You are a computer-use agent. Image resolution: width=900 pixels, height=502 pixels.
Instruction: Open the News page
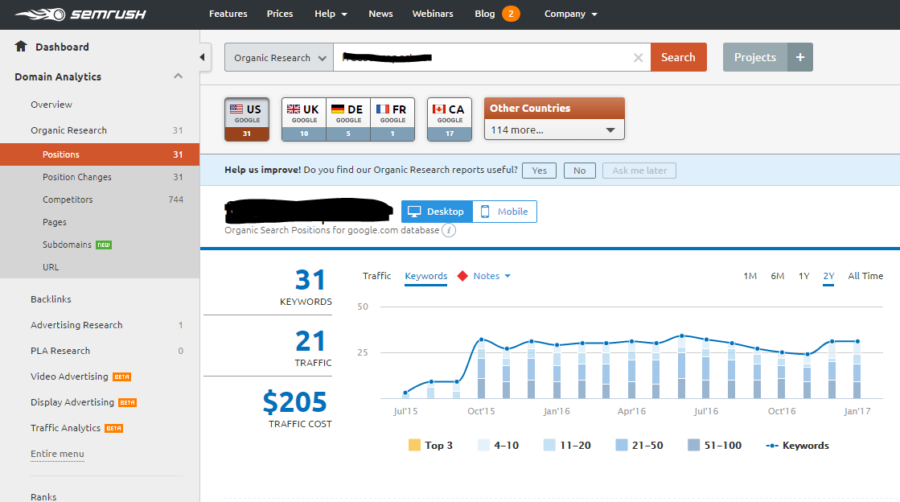[381, 14]
